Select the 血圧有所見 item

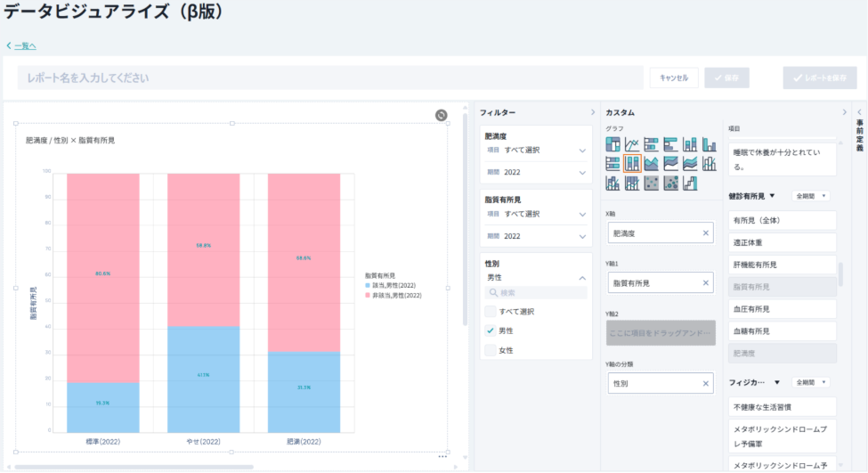782,309
